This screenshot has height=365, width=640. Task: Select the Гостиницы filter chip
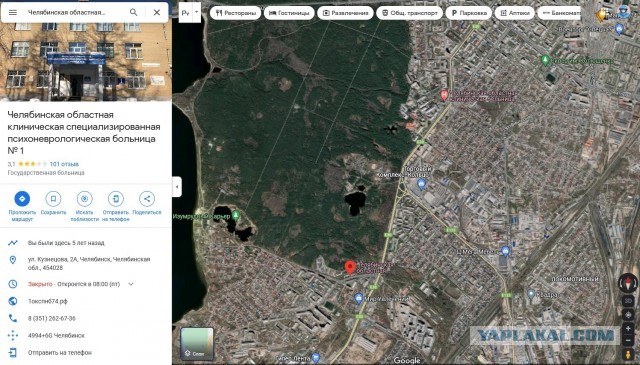[x=289, y=13]
